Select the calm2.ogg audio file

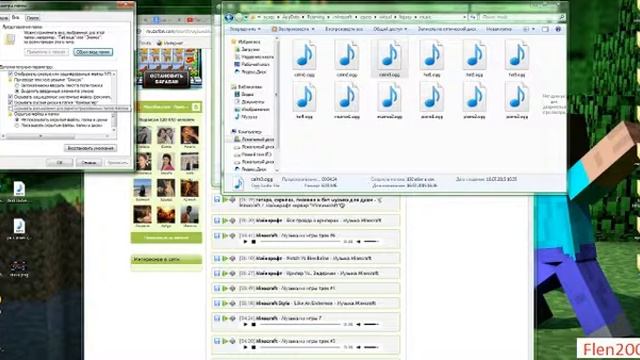tap(347, 58)
